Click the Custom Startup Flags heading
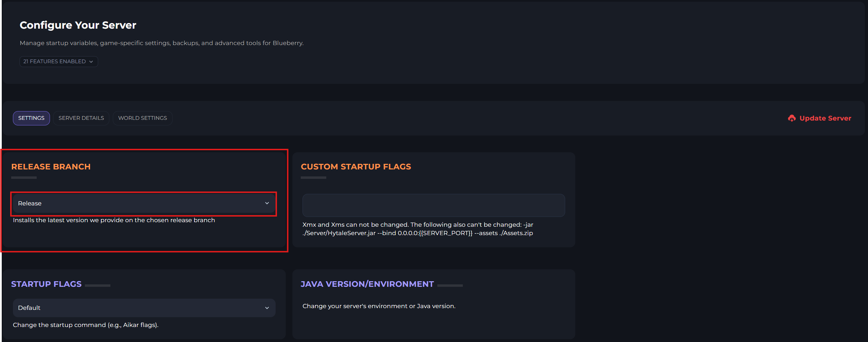This screenshot has height=342, width=868. pyautogui.click(x=356, y=167)
